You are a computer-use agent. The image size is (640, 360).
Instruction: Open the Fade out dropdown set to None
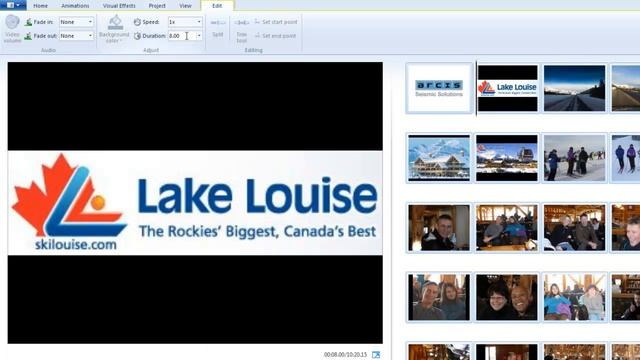pos(76,36)
